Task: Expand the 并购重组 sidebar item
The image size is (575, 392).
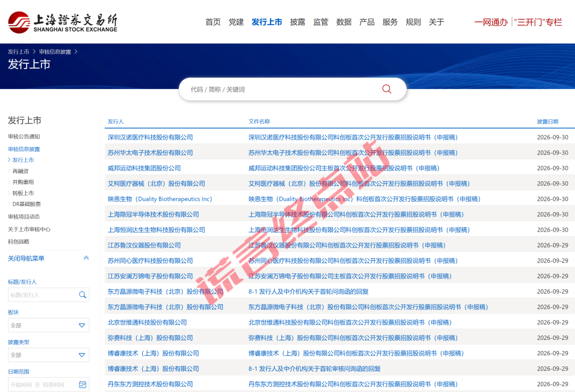Action: 23,182
